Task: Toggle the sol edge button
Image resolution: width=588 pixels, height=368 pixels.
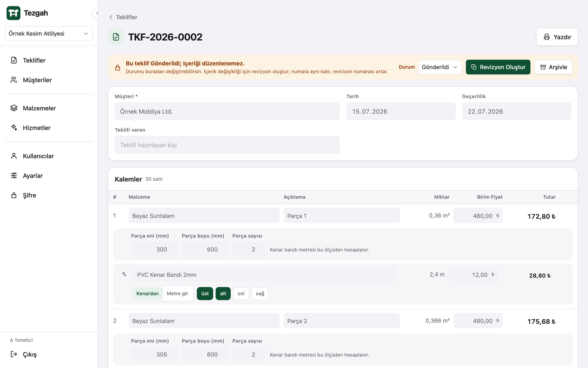Action: (241, 294)
